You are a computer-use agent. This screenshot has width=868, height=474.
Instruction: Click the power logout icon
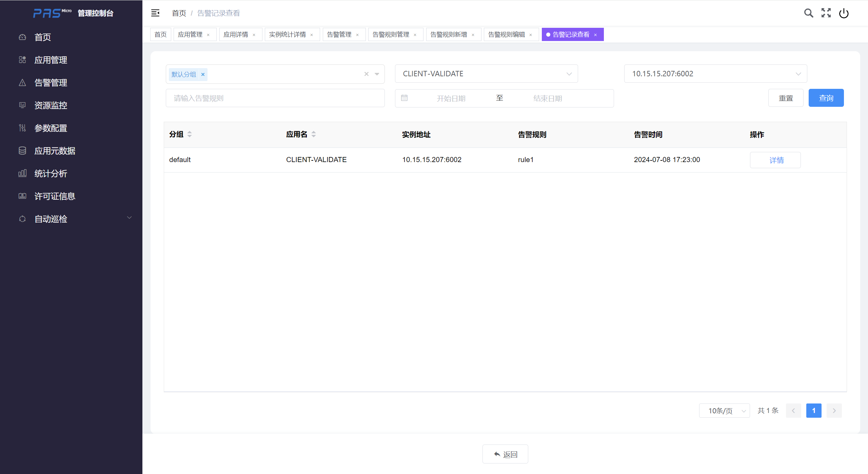(844, 13)
